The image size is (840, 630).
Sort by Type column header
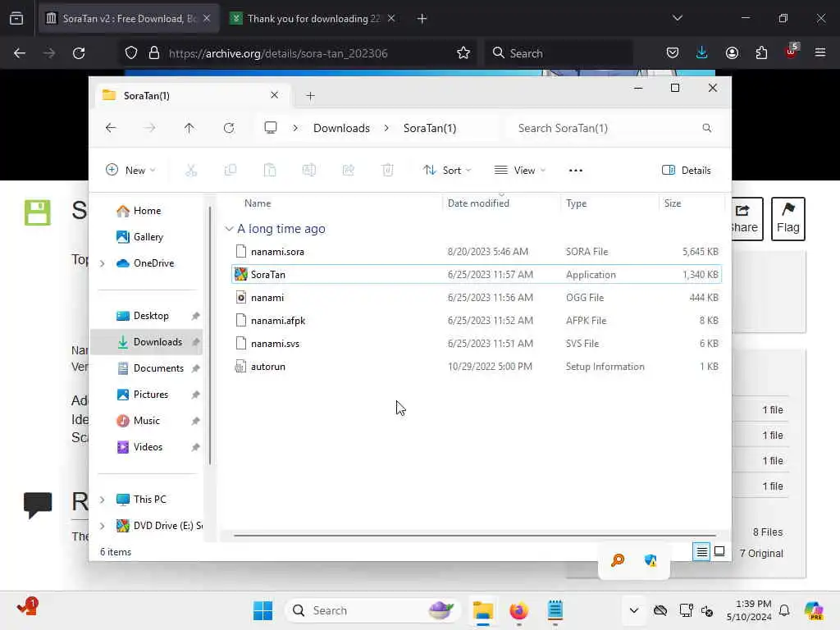coord(577,203)
